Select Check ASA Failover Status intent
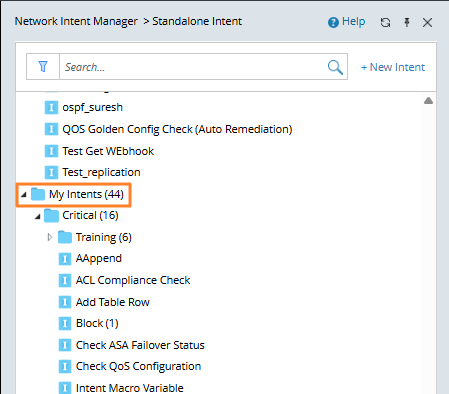Image resolution: width=449 pixels, height=394 pixels. point(140,345)
